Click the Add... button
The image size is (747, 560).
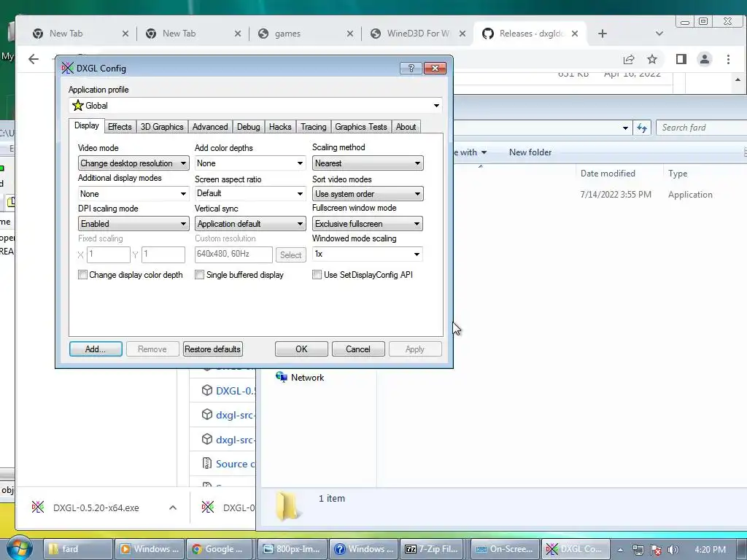[96, 349]
